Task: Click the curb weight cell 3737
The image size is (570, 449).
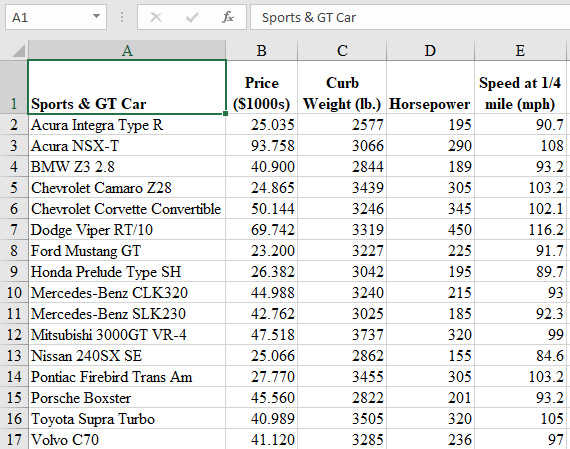Action: [x=342, y=334]
